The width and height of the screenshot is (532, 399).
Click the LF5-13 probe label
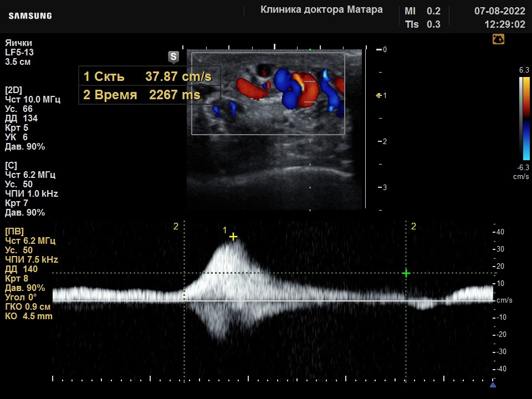pos(19,52)
